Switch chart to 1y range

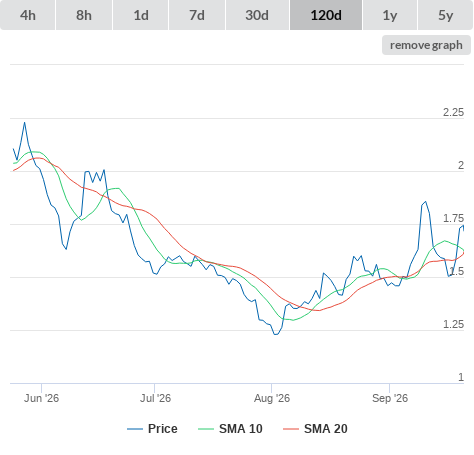390,15
